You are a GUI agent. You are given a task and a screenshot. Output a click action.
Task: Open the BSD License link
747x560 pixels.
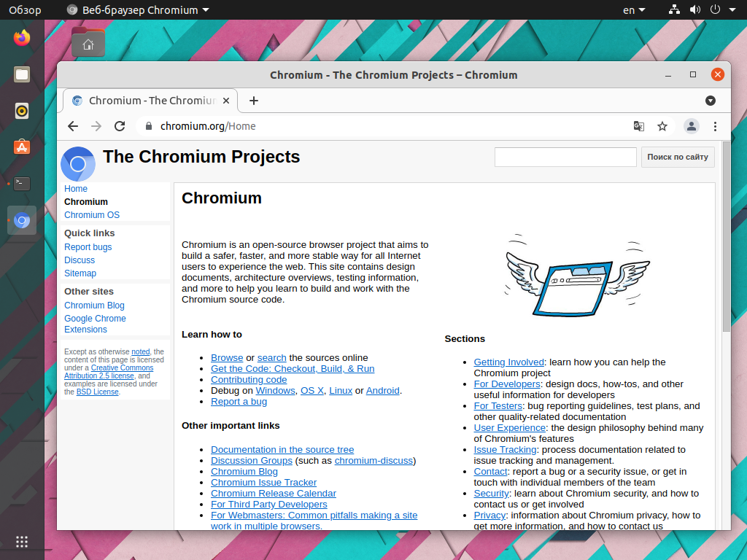(98, 392)
